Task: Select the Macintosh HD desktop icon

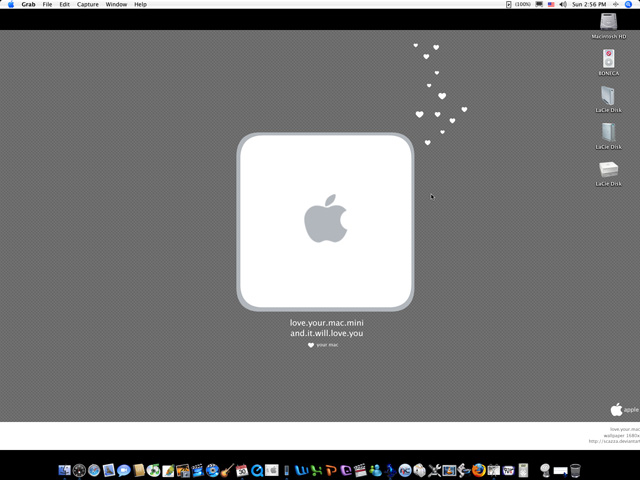Action: 609,22
